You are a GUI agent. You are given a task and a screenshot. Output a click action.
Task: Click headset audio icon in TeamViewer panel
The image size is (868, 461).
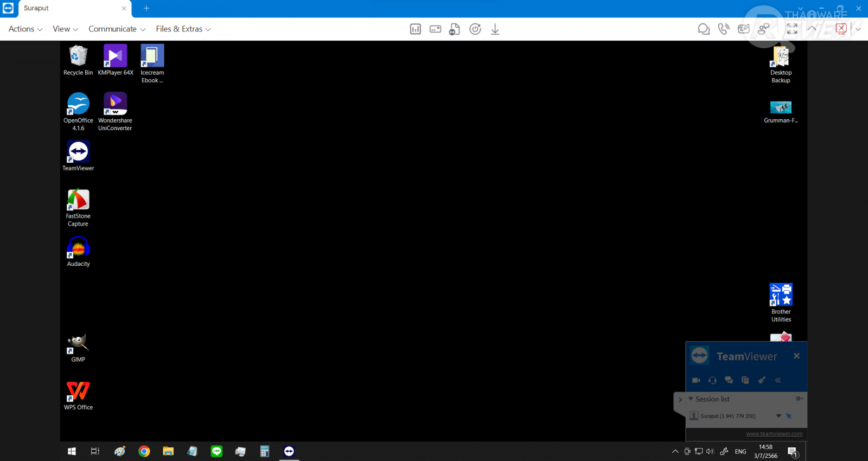tap(712, 380)
